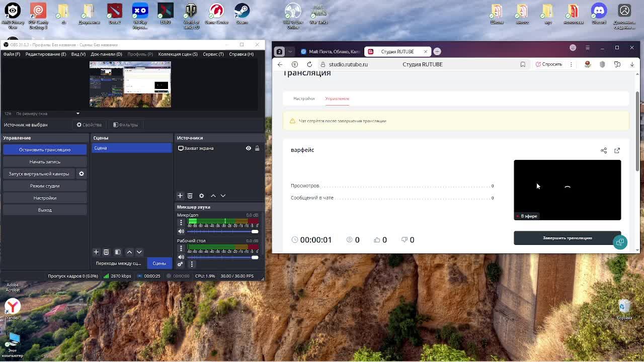Bookmark the Студия RUTUBE page
The height and width of the screenshot is (362, 644).
click(523, 64)
